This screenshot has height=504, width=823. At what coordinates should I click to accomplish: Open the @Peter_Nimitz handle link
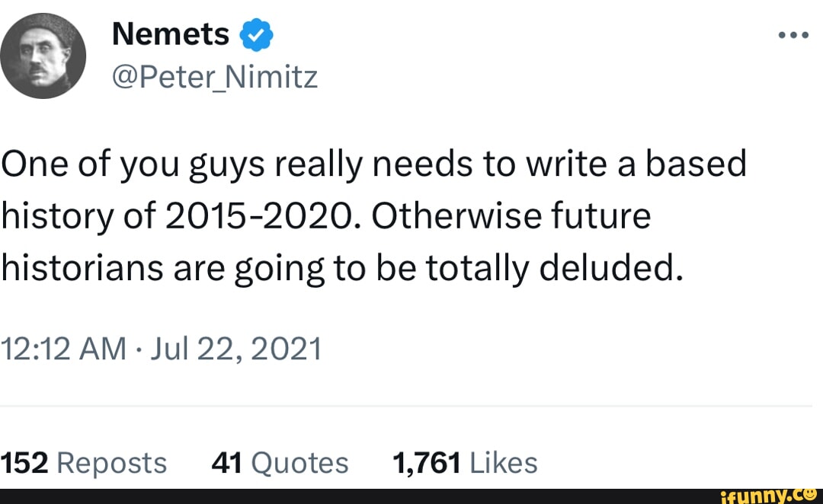[x=214, y=76]
